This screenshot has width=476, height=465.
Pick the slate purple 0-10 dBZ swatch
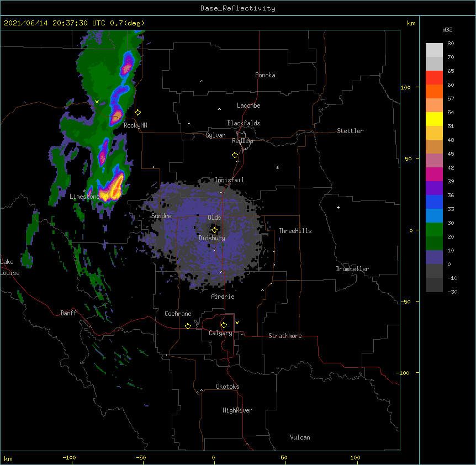tap(434, 257)
